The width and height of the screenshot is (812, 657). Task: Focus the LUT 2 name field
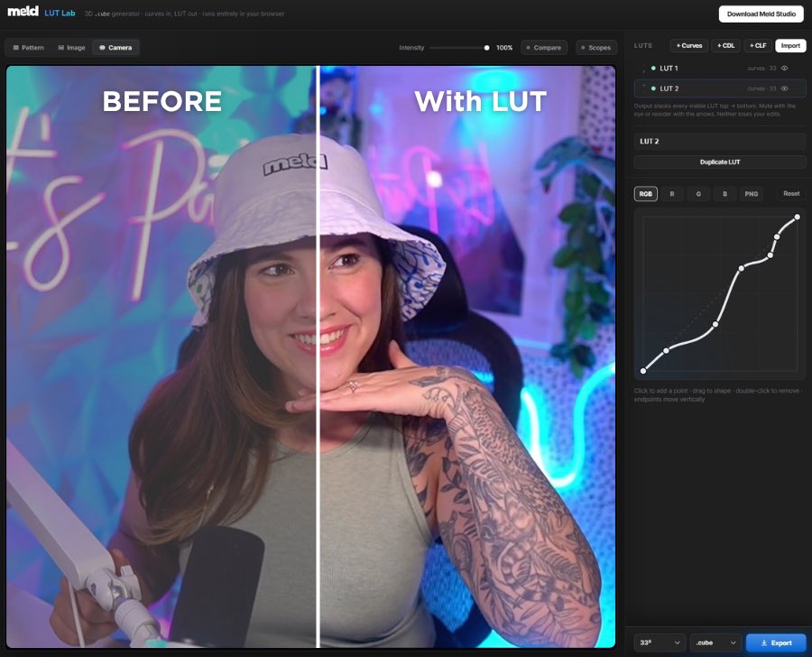point(720,142)
